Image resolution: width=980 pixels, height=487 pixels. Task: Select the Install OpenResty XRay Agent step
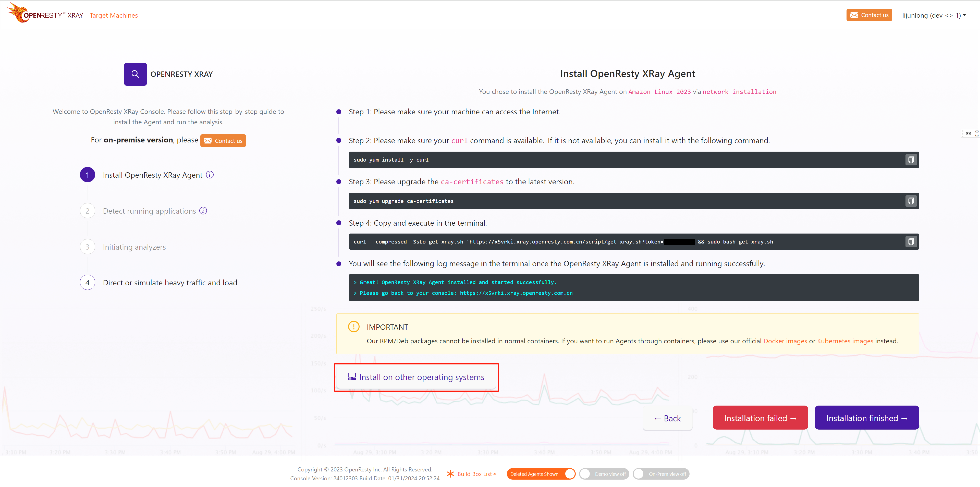pyautogui.click(x=153, y=175)
